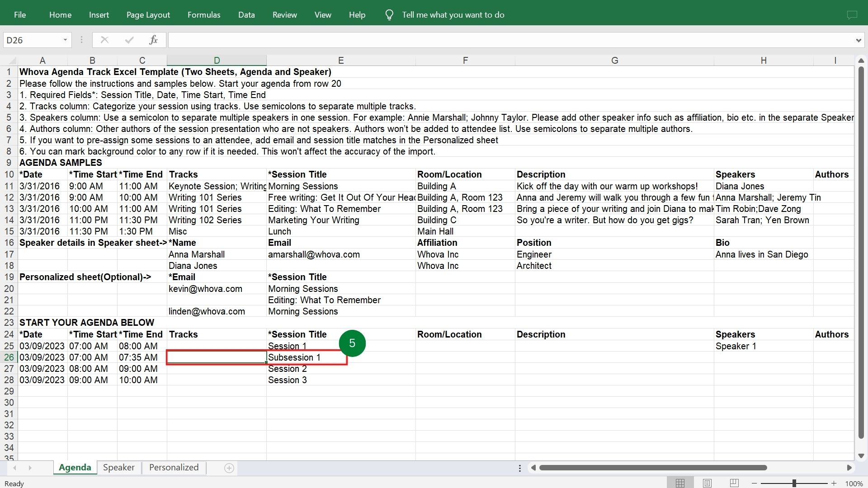Select the Writing 102 Series cell
The height and width of the screenshot is (488, 868).
click(217, 220)
